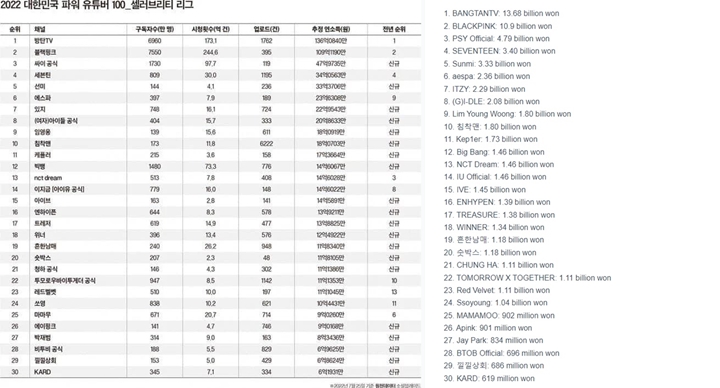Select the '블랙핑크' channel cell

(x=45, y=52)
